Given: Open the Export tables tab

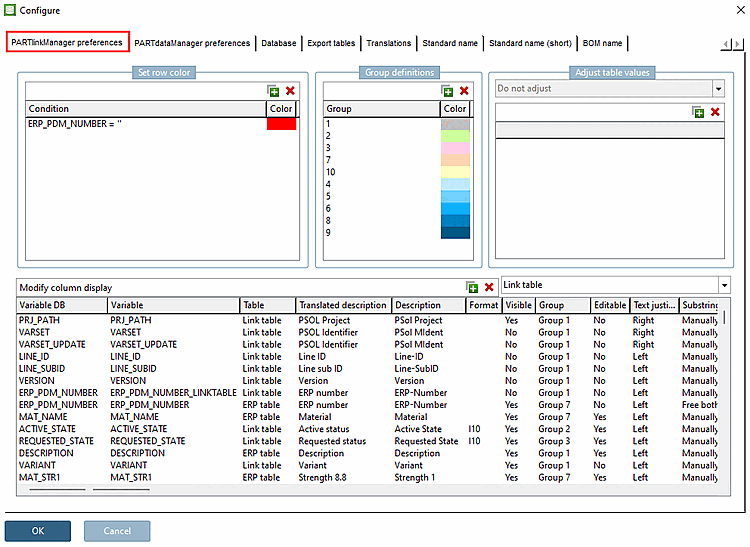Looking at the screenshot, I should coord(330,43).
